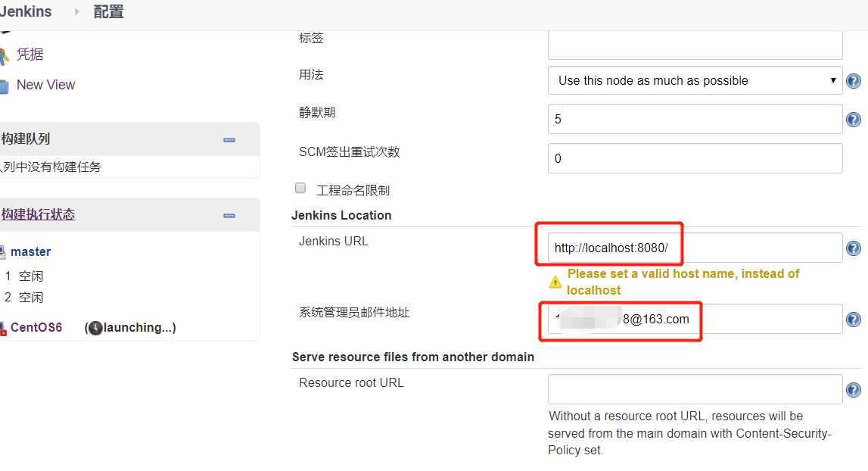The image size is (868, 471).
Task: Click the New View folder icon
Action: click(4, 87)
